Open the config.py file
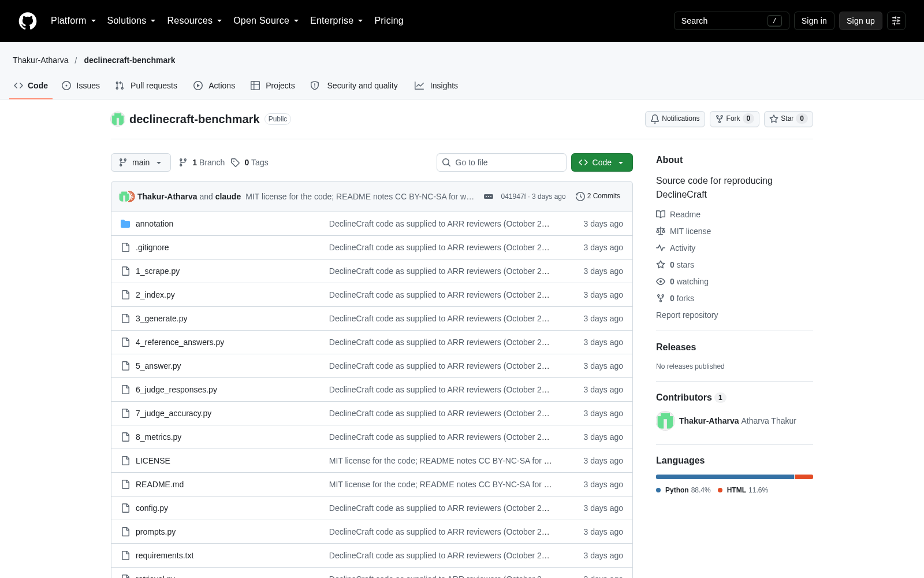The height and width of the screenshot is (578, 924). 152,508
